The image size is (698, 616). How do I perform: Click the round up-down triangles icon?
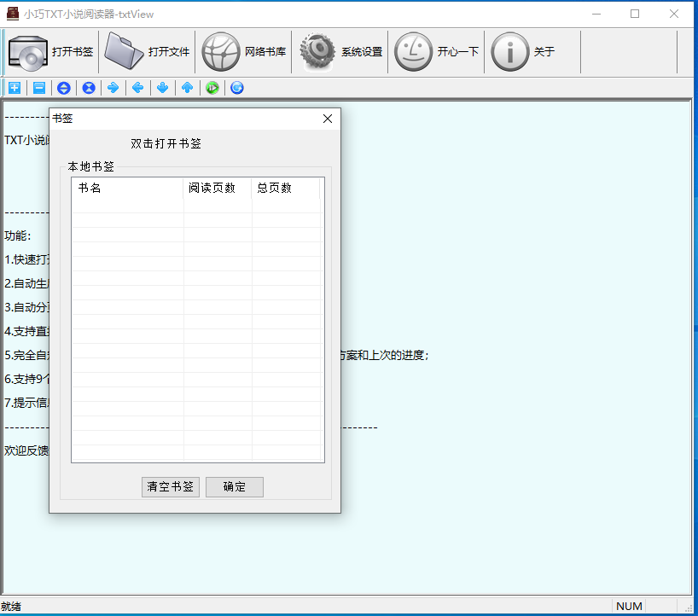63,88
